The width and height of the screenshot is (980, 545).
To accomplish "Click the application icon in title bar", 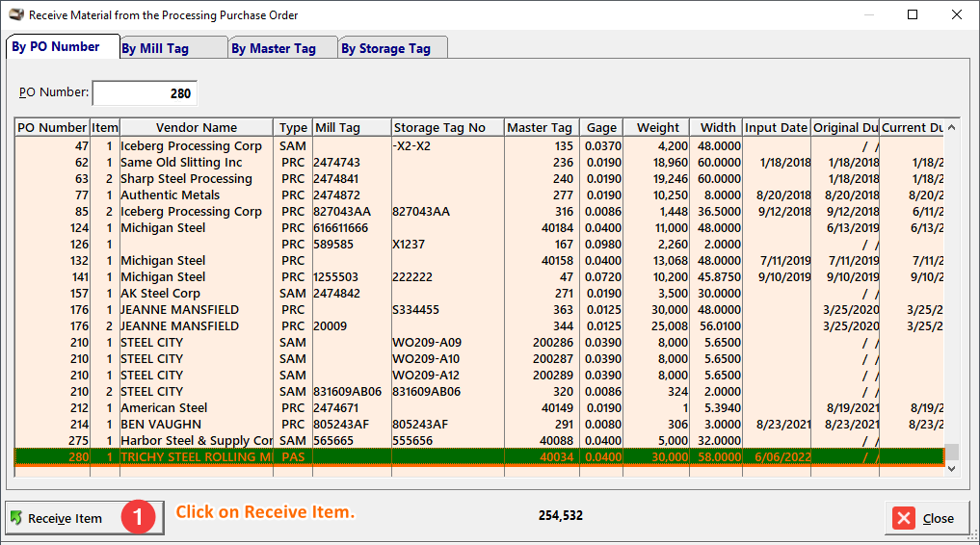I will 16,14.
